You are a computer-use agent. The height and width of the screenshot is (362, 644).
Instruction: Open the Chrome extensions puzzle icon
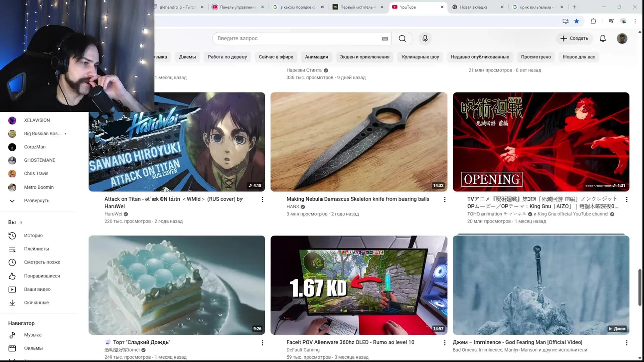(x=593, y=21)
